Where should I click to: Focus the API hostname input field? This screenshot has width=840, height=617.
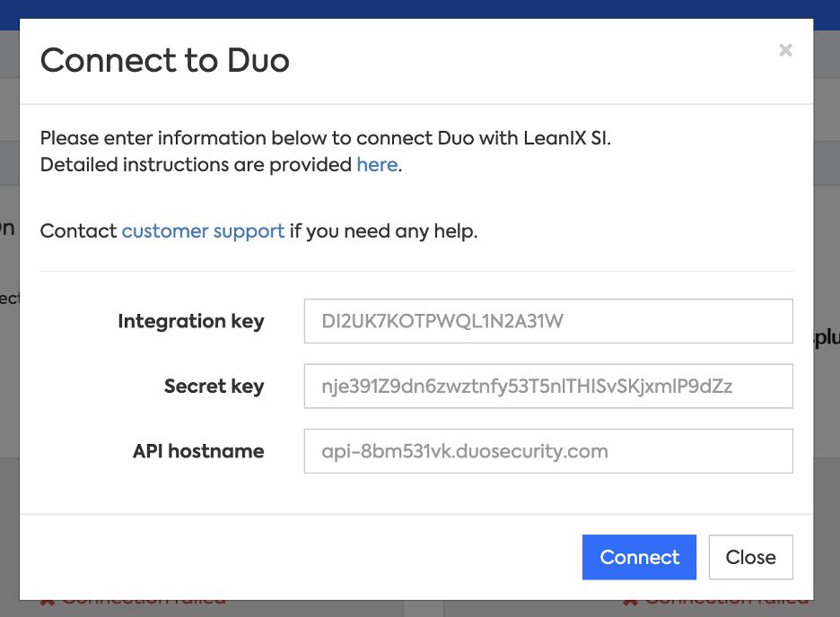tap(548, 451)
